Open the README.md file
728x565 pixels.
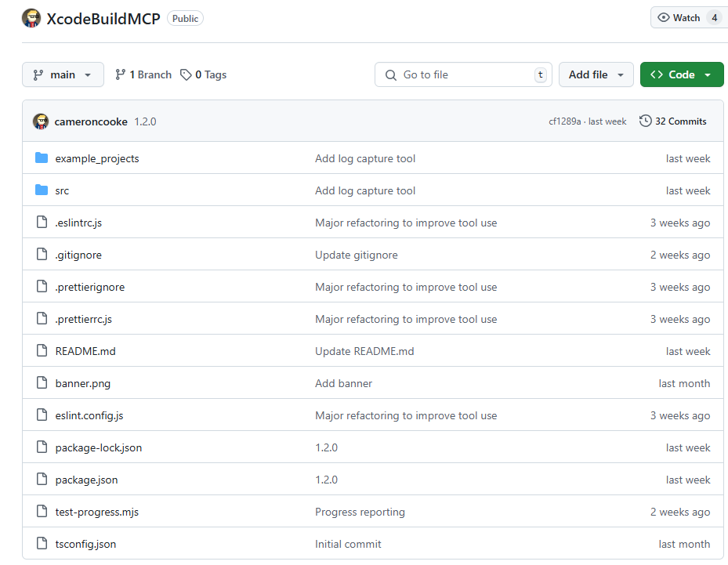pyautogui.click(x=85, y=351)
